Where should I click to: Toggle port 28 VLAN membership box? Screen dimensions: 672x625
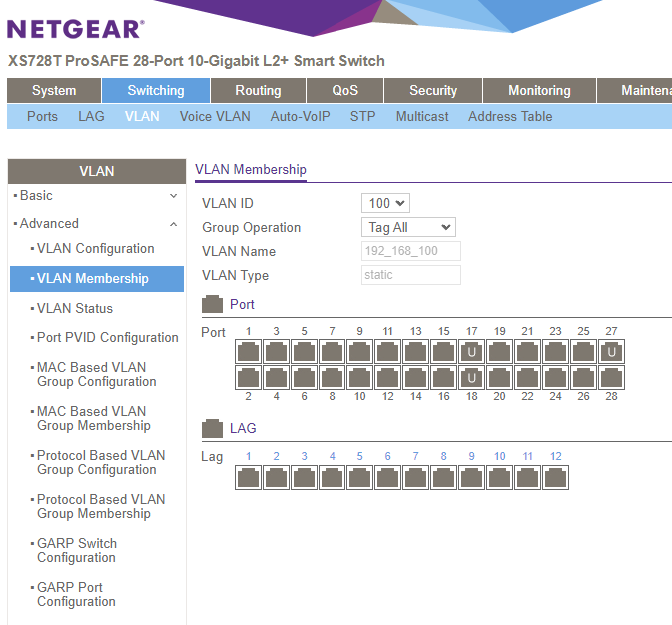pyautogui.click(x=612, y=378)
